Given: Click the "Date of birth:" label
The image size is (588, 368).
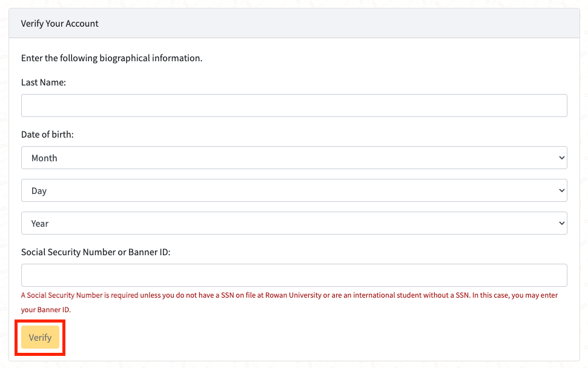Looking at the screenshot, I should pos(47,135).
